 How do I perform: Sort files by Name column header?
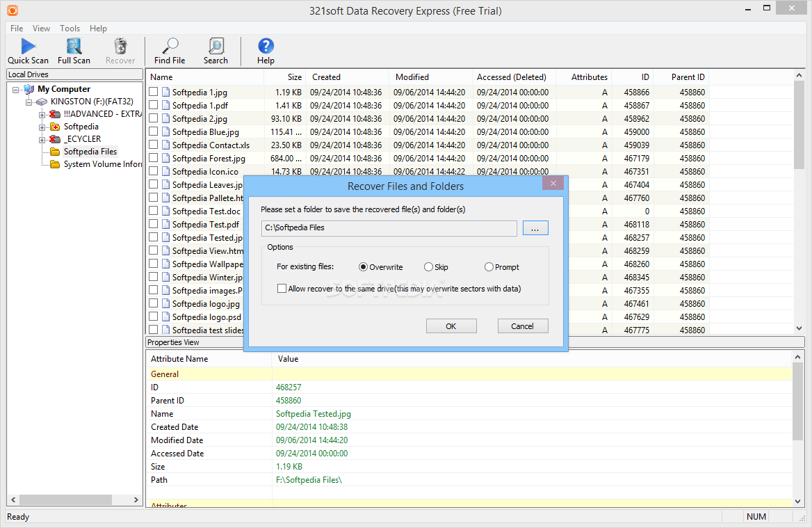[x=205, y=77]
